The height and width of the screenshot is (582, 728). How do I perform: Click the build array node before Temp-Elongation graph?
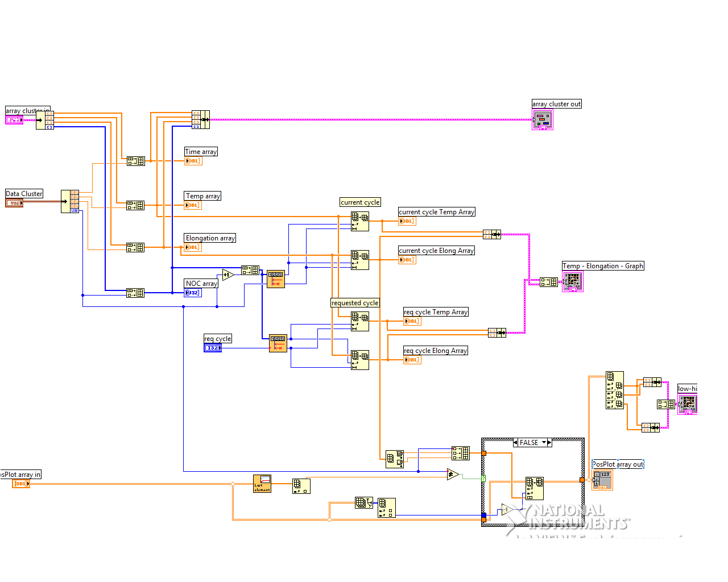click(x=549, y=282)
